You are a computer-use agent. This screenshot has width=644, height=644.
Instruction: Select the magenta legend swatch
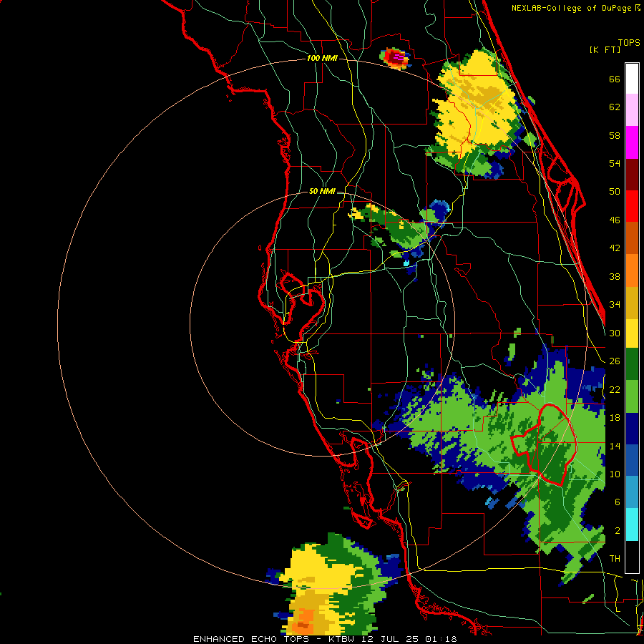632,142
